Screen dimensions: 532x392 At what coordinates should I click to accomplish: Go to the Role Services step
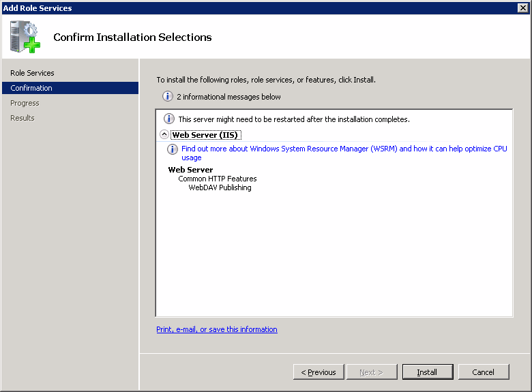coord(32,73)
